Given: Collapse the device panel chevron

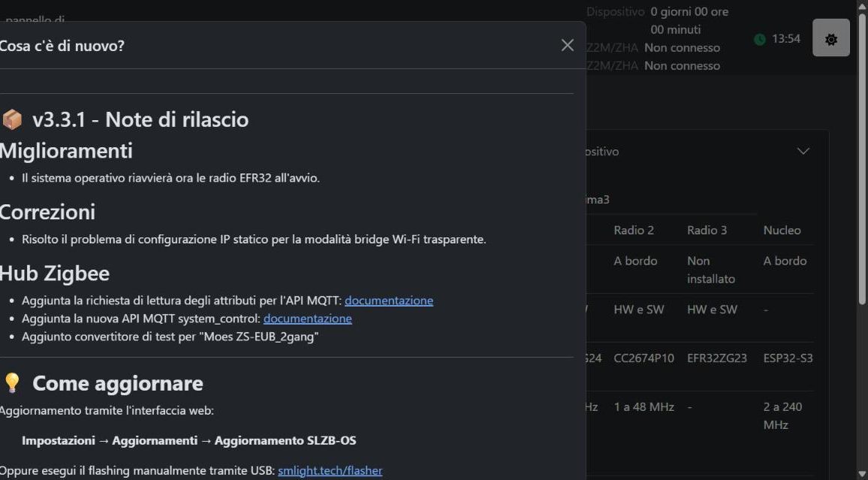Looking at the screenshot, I should tap(803, 151).
